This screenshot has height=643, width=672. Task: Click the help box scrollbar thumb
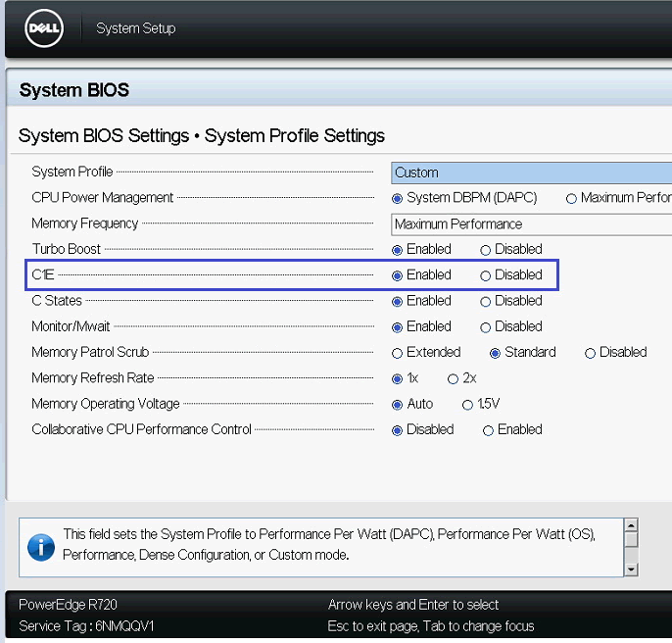631,539
